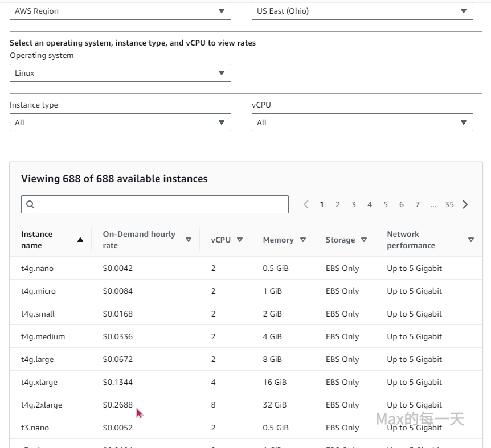Select the t4g.medium instance row

click(43, 336)
